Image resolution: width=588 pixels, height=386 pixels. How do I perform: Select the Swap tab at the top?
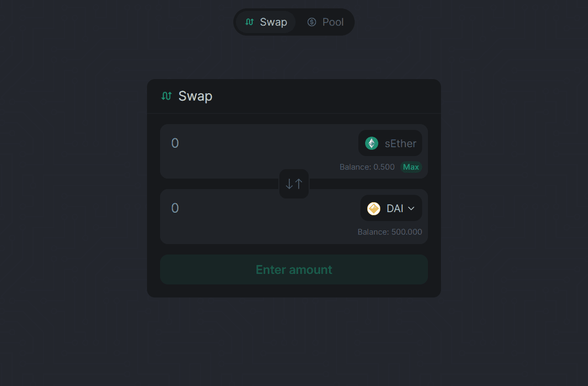(266, 22)
